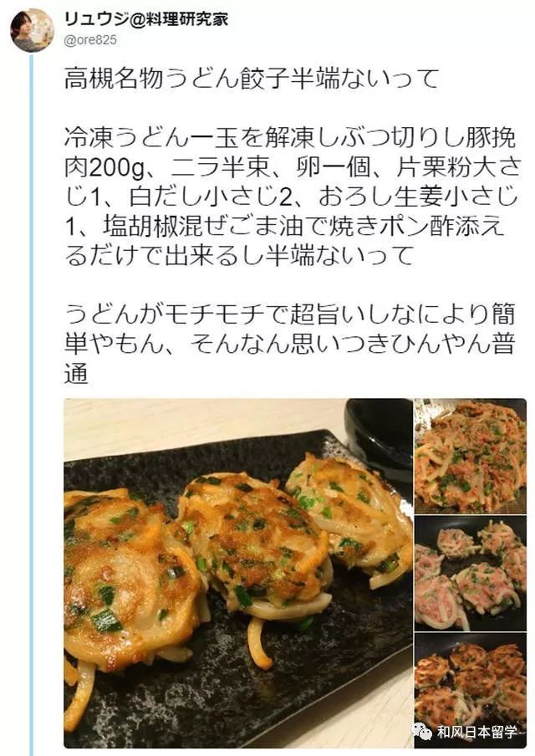Click the 和风日本留学 watermark text
The height and width of the screenshot is (756, 535).
click(477, 732)
